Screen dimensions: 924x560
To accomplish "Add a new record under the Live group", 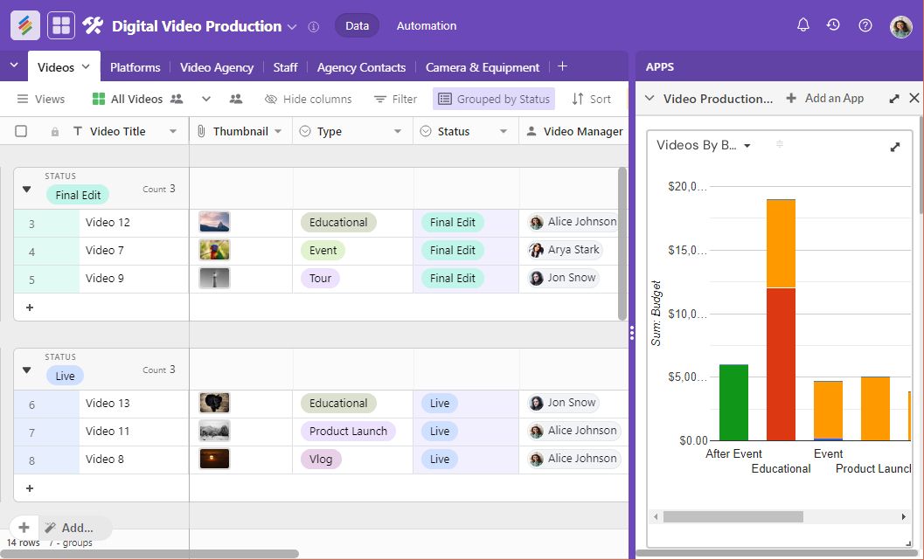I will click(29, 488).
